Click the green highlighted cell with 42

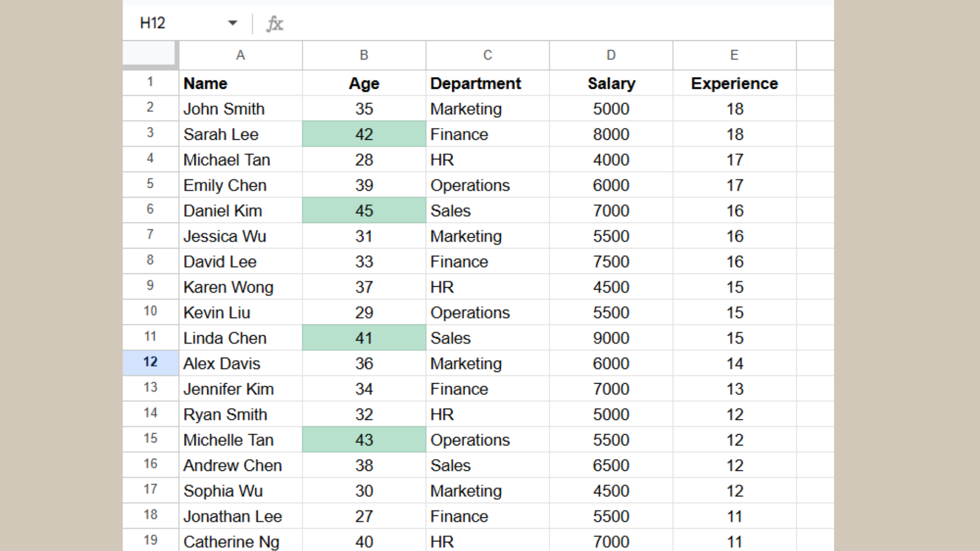click(x=364, y=134)
